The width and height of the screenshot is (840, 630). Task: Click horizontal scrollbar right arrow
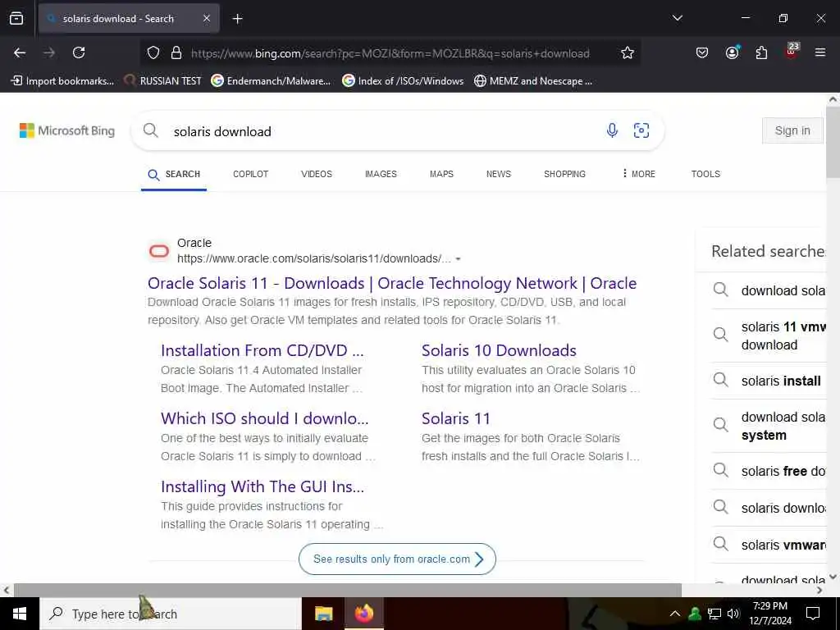click(819, 590)
